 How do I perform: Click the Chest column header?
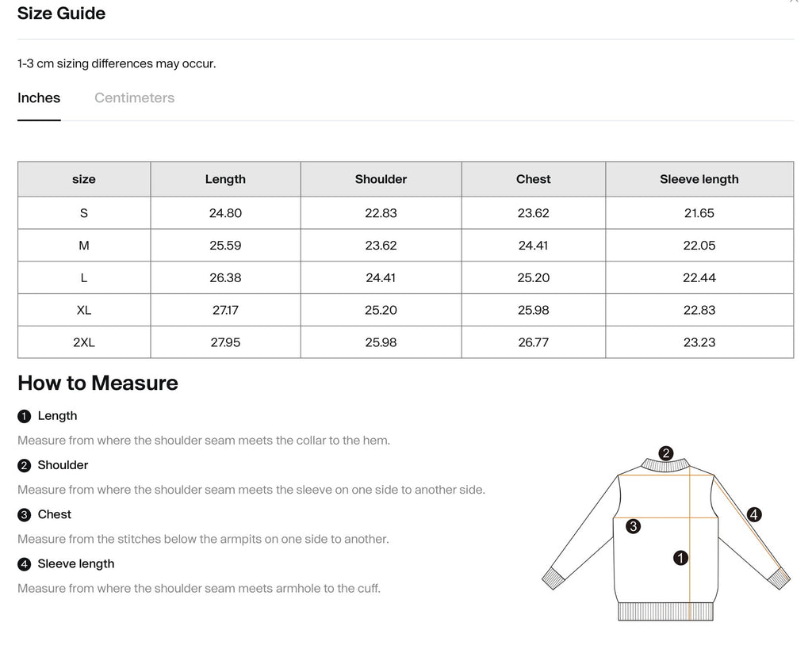533,179
